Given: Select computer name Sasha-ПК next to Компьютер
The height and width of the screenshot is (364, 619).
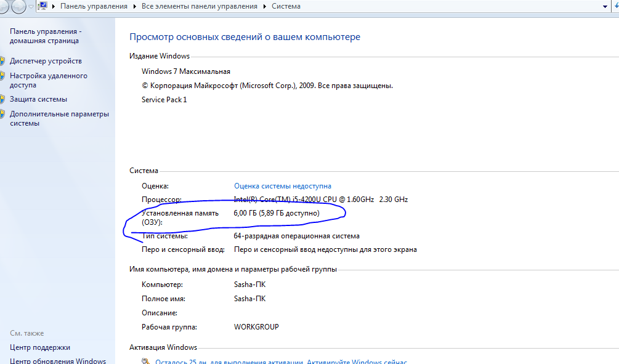Looking at the screenshot, I should pos(250,285).
